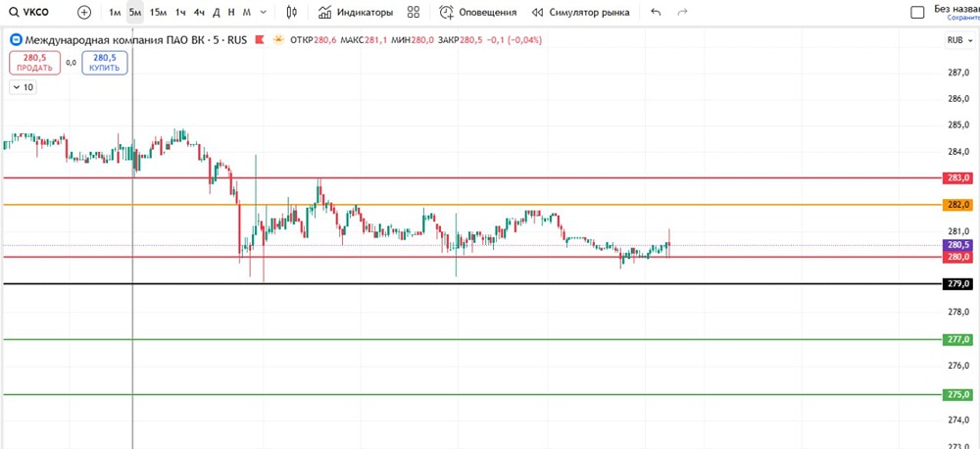This screenshot has height=449, width=980.
Task: Collapse the indicator legend showing 10
Action: coord(23,87)
